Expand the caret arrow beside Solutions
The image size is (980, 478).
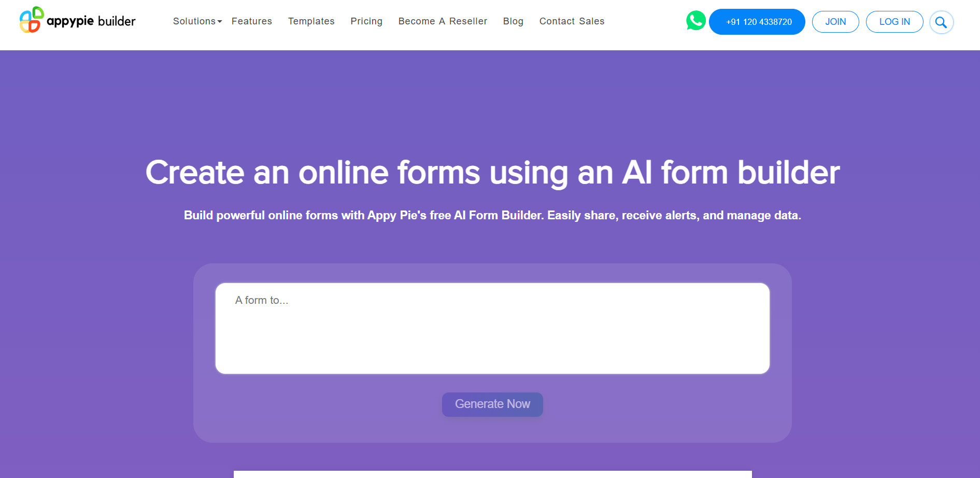coord(220,22)
